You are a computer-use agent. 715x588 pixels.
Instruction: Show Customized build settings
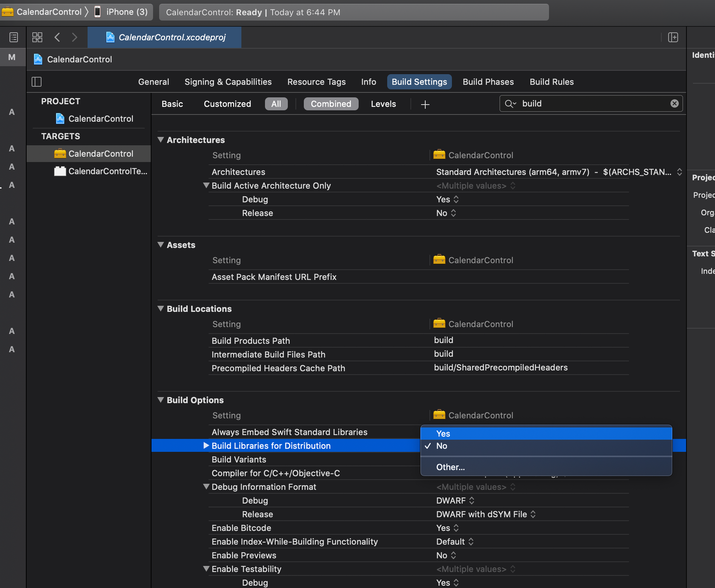pyautogui.click(x=227, y=104)
